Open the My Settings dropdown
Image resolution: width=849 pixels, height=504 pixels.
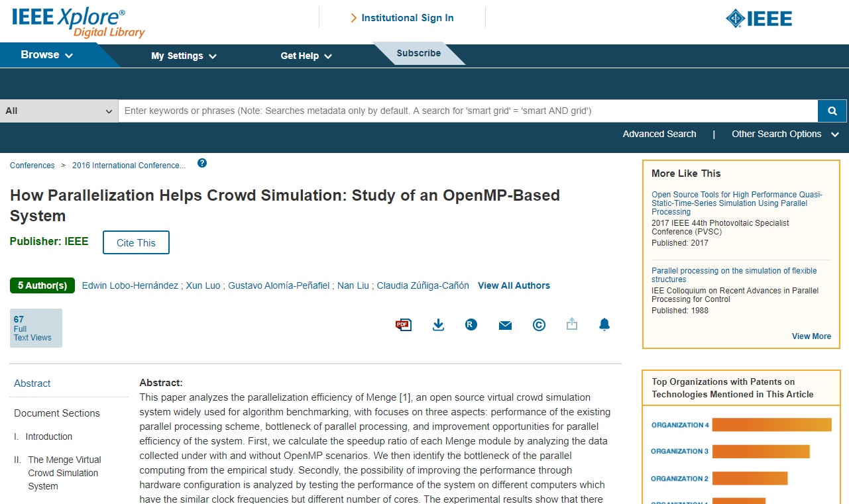coord(184,56)
